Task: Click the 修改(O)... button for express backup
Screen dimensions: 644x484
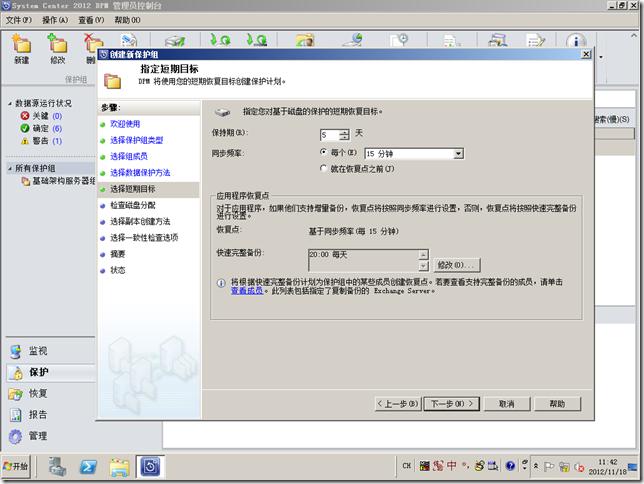Action: point(457,265)
